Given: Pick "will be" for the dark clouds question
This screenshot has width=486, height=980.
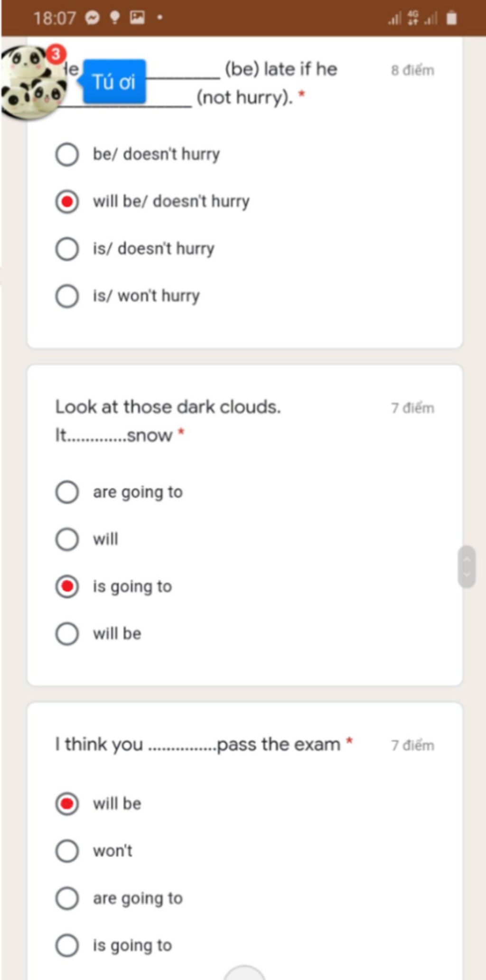Looking at the screenshot, I should 67,633.
